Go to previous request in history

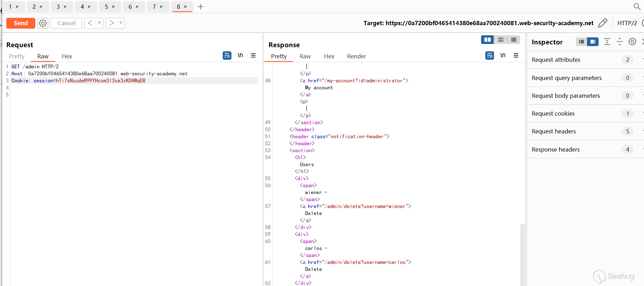click(x=90, y=23)
